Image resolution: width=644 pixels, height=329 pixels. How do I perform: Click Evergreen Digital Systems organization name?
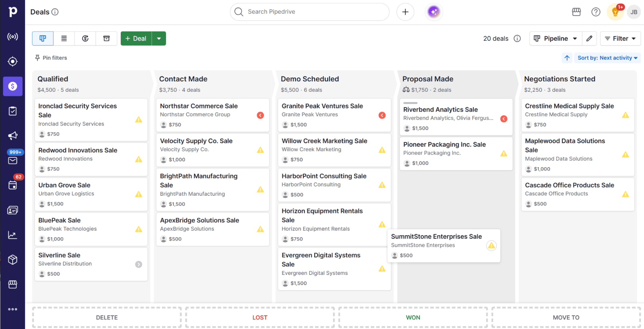tap(314, 273)
